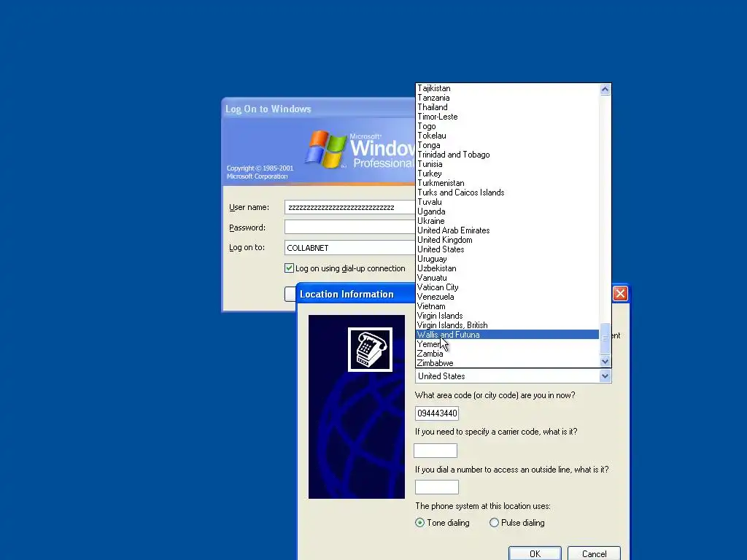Click the Log on to COLLABNET field
This screenshot has height=560, width=747.
350,248
